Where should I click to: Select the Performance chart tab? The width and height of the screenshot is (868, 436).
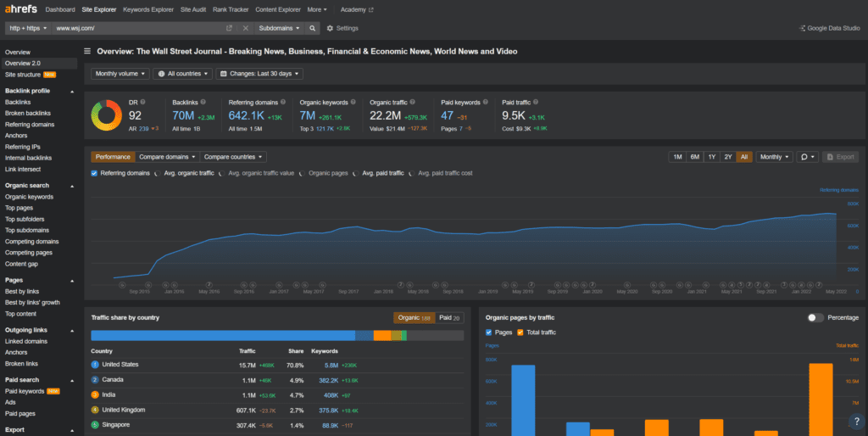[113, 157]
